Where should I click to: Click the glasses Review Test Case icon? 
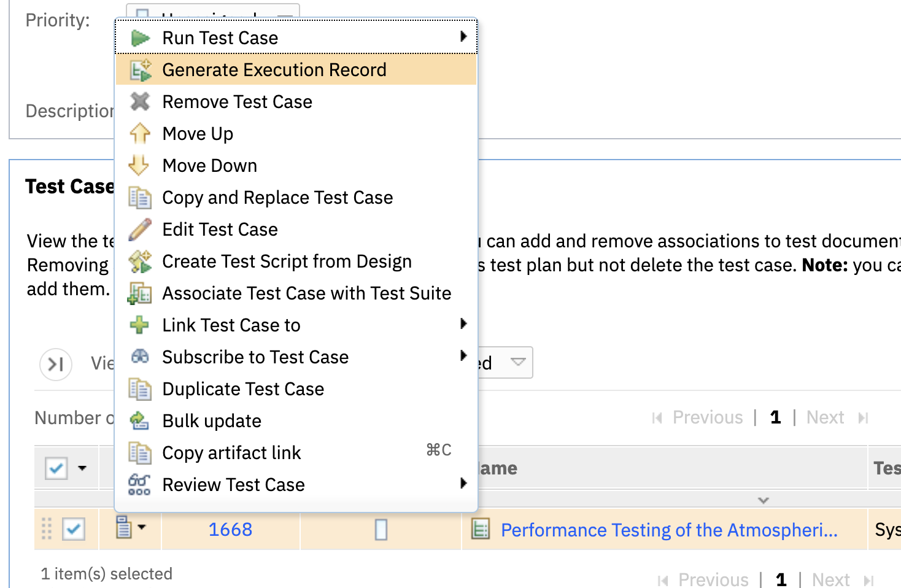click(x=139, y=485)
